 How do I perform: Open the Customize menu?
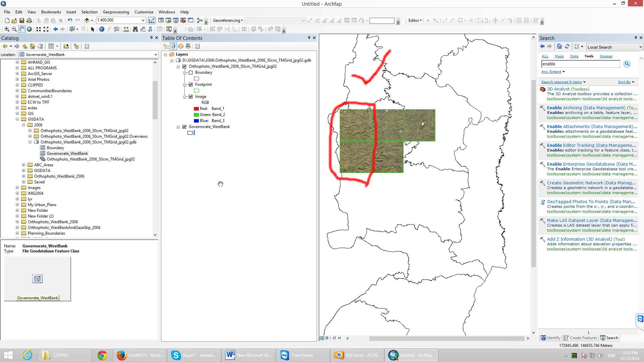[x=144, y=12]
